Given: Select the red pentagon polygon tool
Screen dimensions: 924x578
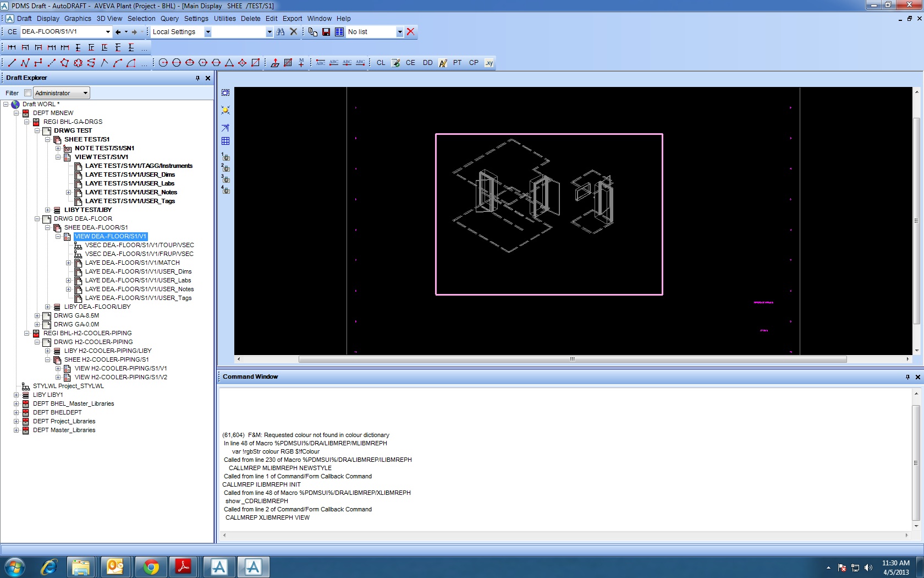Looking at the screenshot, I should point(65,63).
